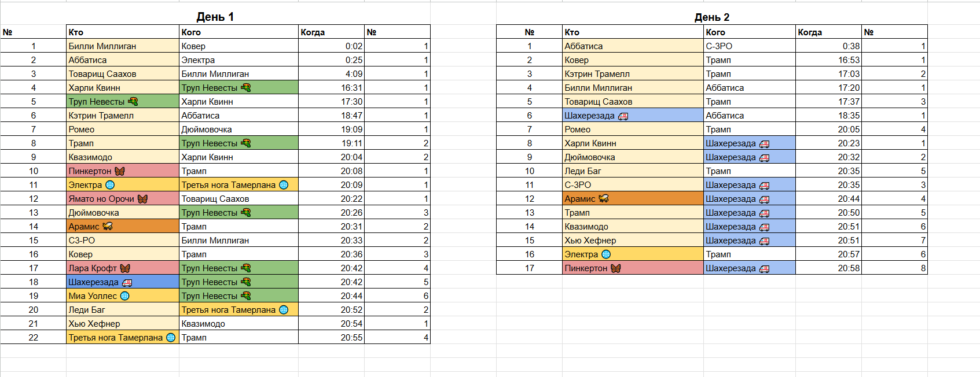Screen dimensions: 980x377
Task: Click the icon beside Арамис in День 2
Action: (604, 199)
